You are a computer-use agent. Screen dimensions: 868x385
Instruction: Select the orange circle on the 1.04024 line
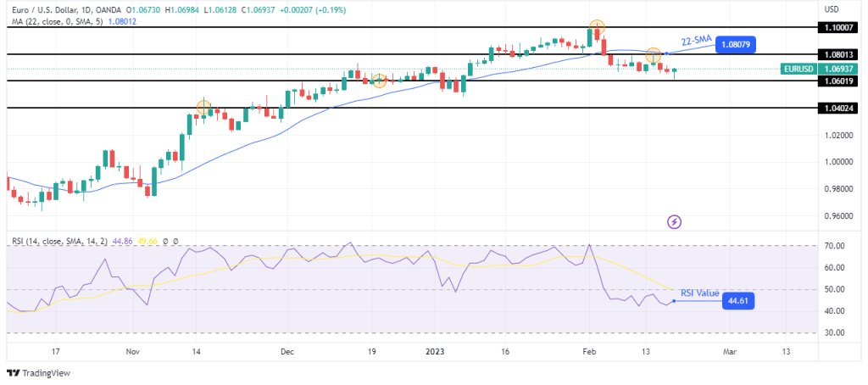coord(203,108)
